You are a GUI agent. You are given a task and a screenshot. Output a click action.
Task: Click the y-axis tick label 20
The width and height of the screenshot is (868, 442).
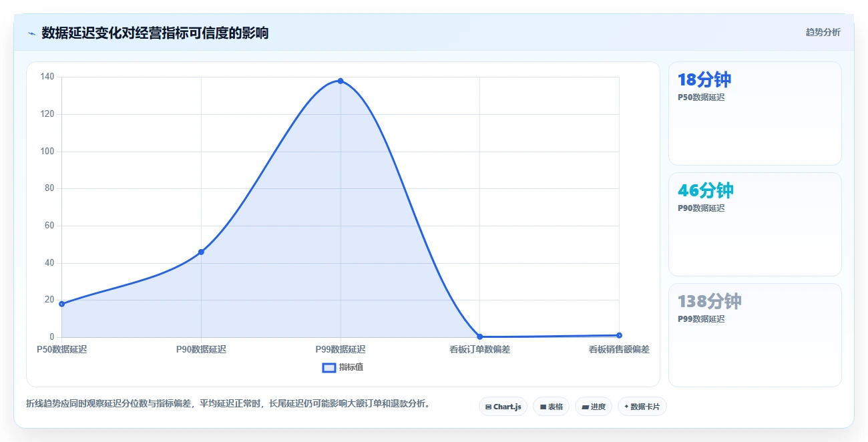tap(49, 300)
